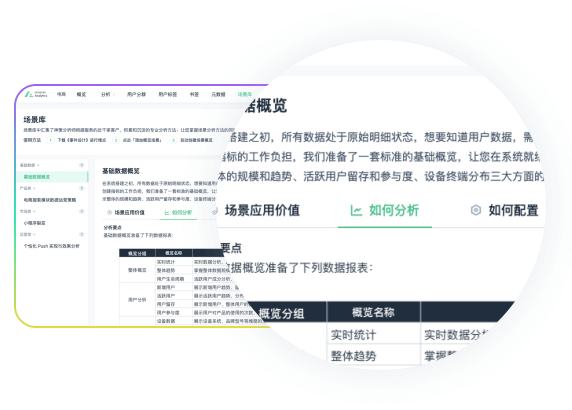The image size is (572, 410).
Task: Click the small chart icon of small 如何分析 tab
Action: tap(167, 212)
